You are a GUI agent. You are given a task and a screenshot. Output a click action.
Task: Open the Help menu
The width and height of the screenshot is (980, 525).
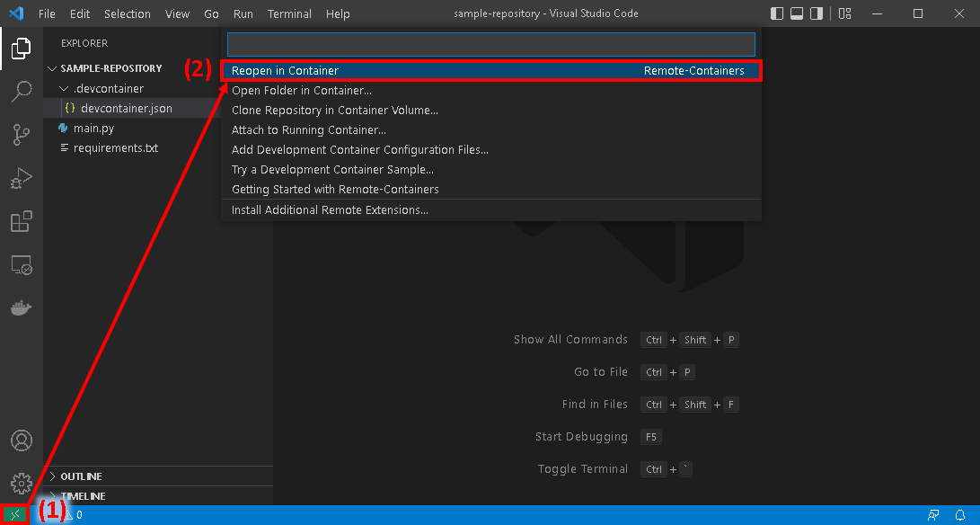[338, 13]
